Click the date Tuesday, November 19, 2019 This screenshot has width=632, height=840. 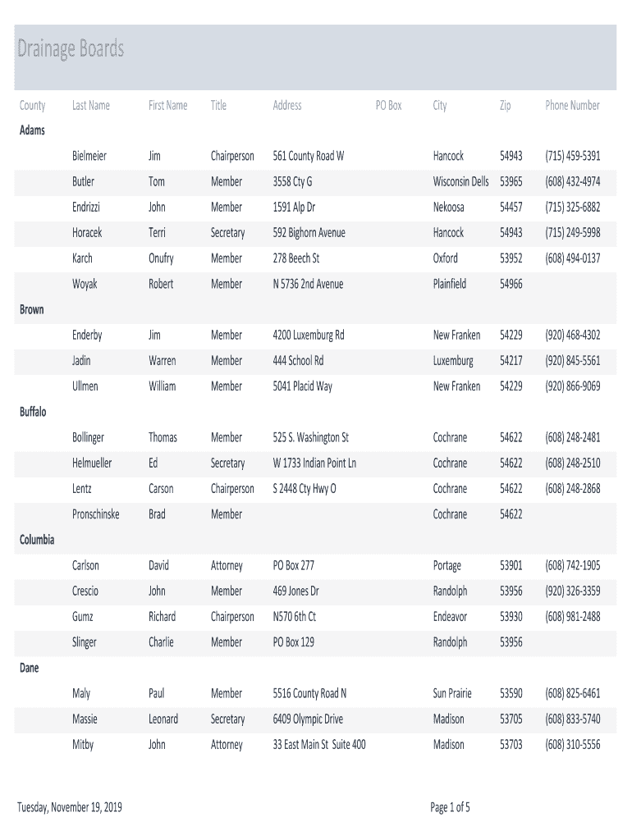tap(70, 808)
